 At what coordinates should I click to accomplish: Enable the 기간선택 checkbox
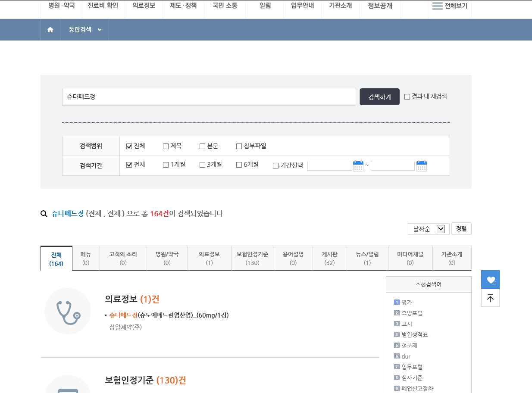click(275, 165)
